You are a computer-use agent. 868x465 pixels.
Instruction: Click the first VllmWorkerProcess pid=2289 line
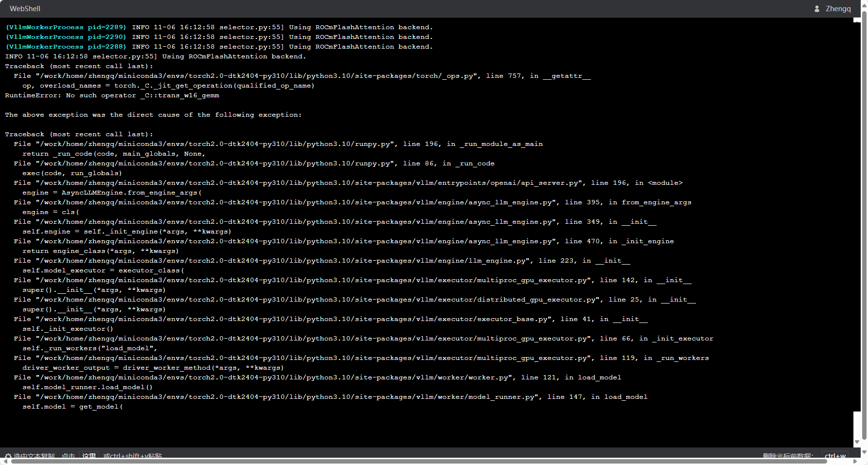(219, 27)
